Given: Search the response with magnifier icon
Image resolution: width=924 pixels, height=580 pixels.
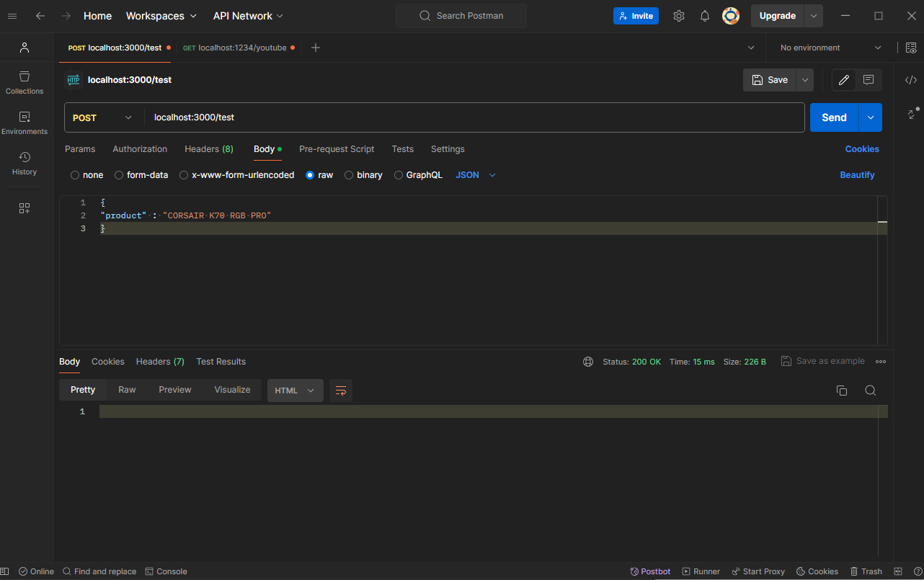Looking at the screenshot, I should click(x=871, y=391).
